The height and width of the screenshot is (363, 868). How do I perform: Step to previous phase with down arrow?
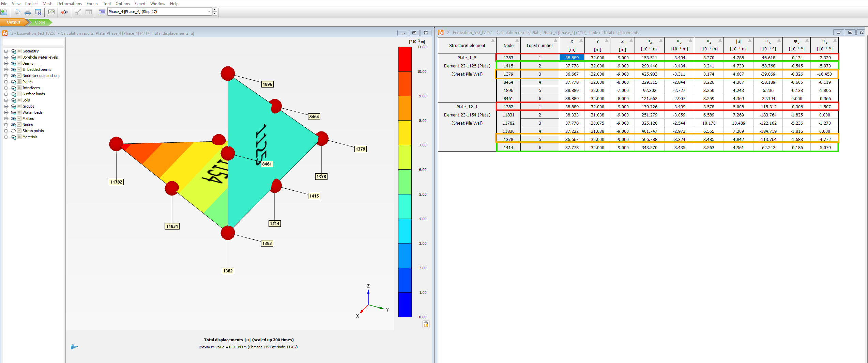215,14
